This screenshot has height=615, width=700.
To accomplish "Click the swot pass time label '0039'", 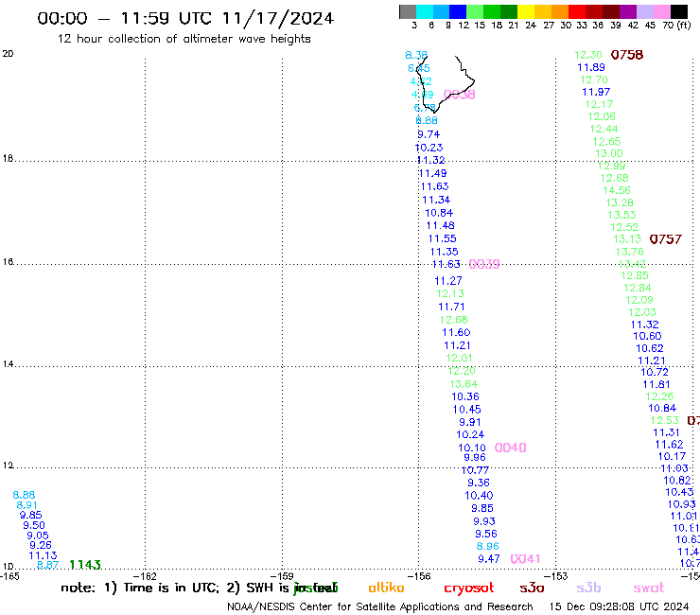I will click(484, 264).
